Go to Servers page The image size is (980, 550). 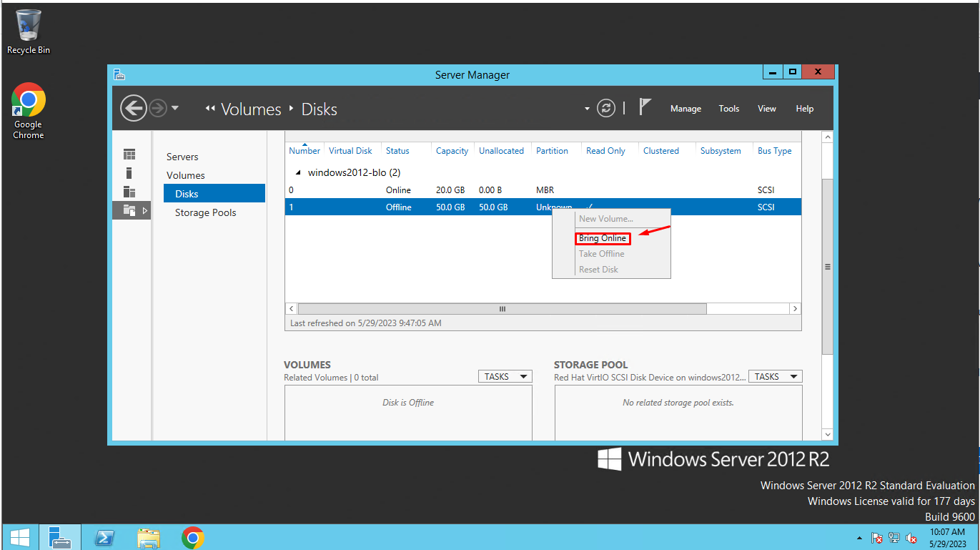(182, 157)
